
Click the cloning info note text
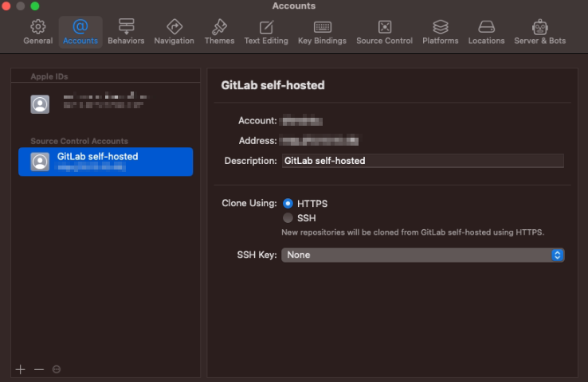(x=413, y=232)
